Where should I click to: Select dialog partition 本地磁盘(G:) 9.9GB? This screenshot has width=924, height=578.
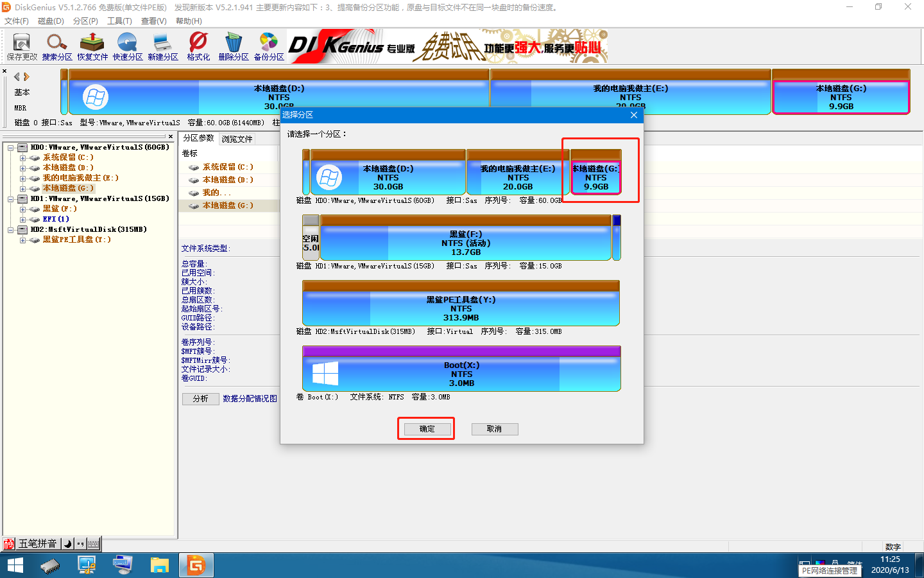coord(595,172)
